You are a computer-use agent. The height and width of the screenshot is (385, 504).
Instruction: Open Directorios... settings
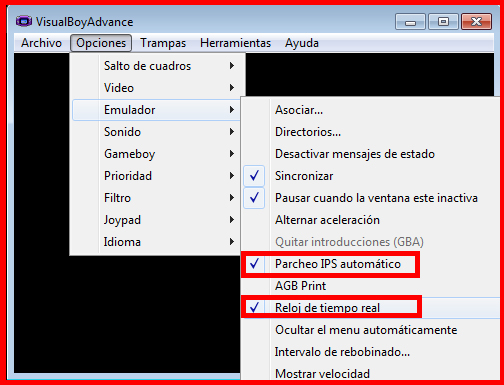[371, 132]
